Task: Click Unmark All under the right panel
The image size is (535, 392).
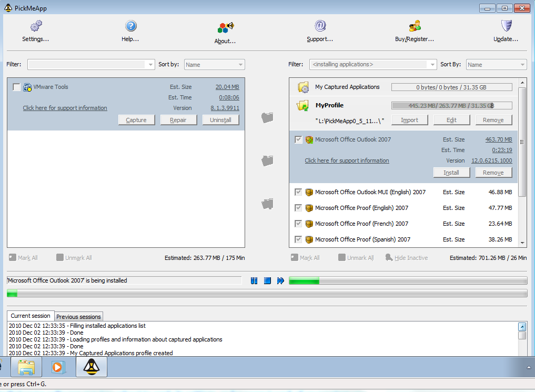Action: (x=356, y=258)
